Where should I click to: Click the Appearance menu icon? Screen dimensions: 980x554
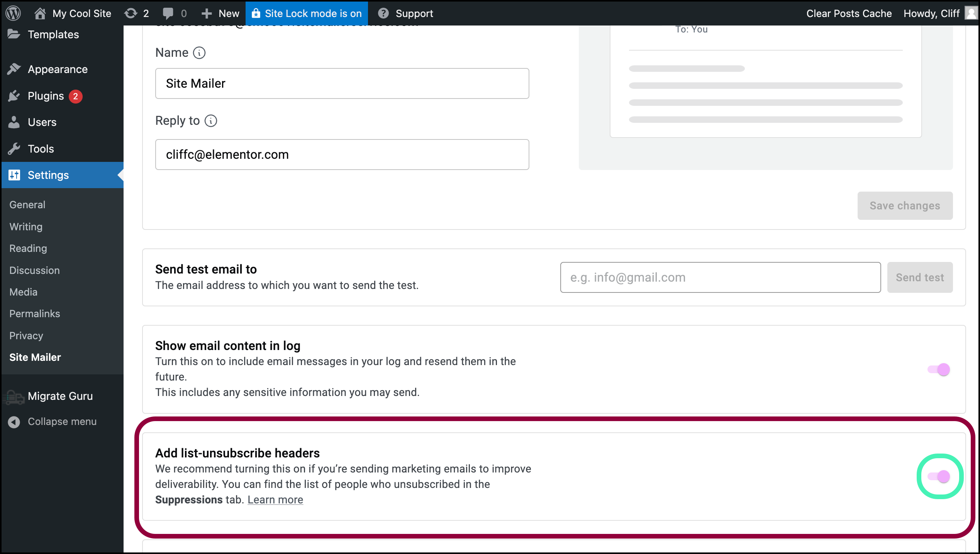click(x=14, y=69)
